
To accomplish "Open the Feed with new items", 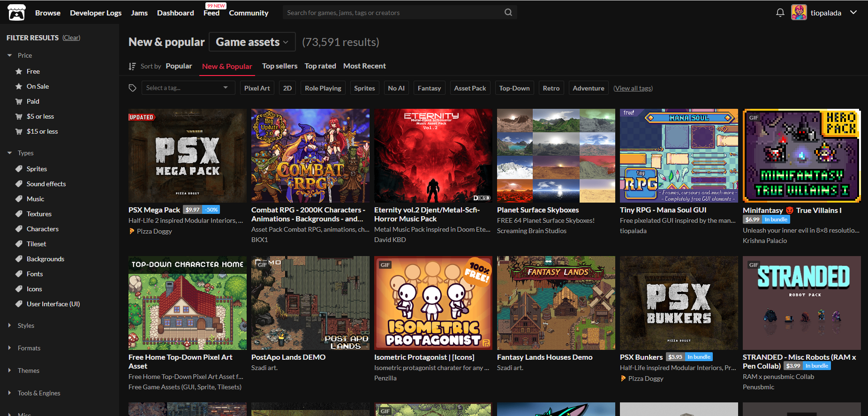I will tap(211, 13).
